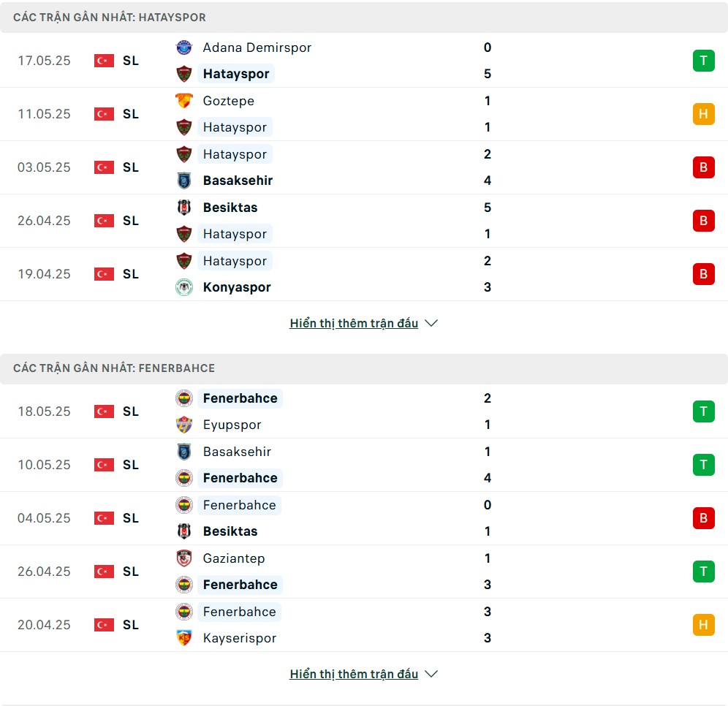Expand more matches under Hatayspor section
Viewport: 728px width, 706px height.
354,323
